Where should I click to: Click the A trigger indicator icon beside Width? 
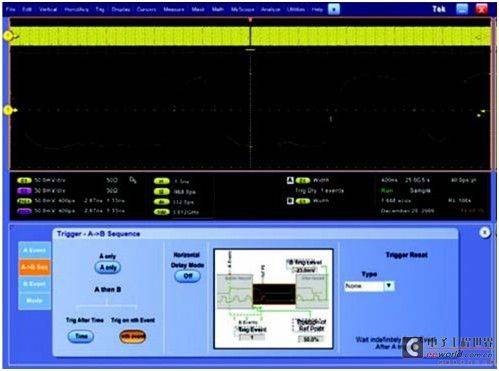click(290, 180)
